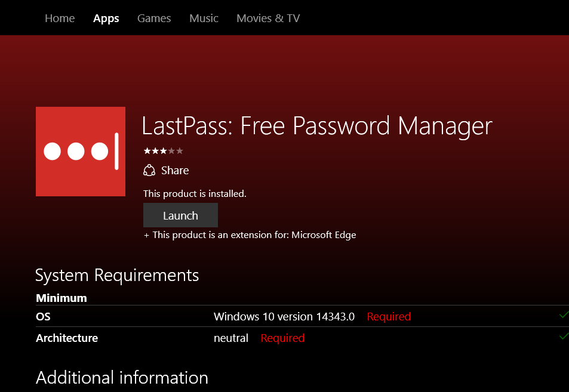
Task: Select the Windows 10 version 14343.0 text
Action: [284, 317]
